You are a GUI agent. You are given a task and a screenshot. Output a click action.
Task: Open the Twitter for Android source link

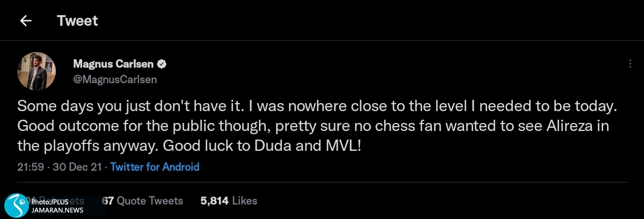coord(155,167)
